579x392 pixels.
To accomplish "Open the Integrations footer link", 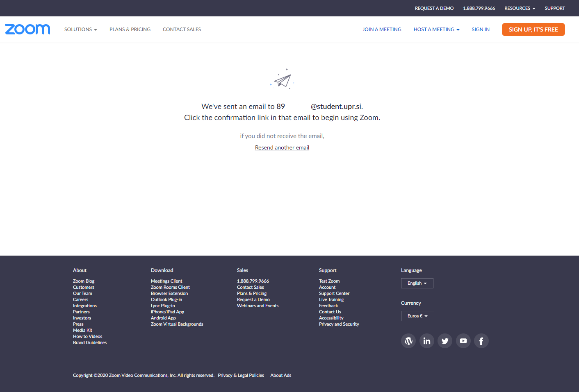I will (85, 306).
